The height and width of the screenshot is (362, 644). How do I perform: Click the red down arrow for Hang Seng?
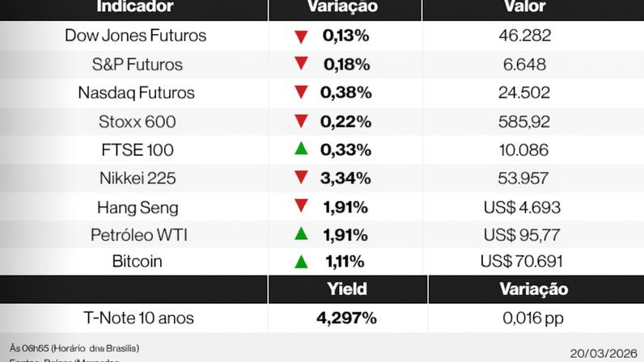pos(301,206)
